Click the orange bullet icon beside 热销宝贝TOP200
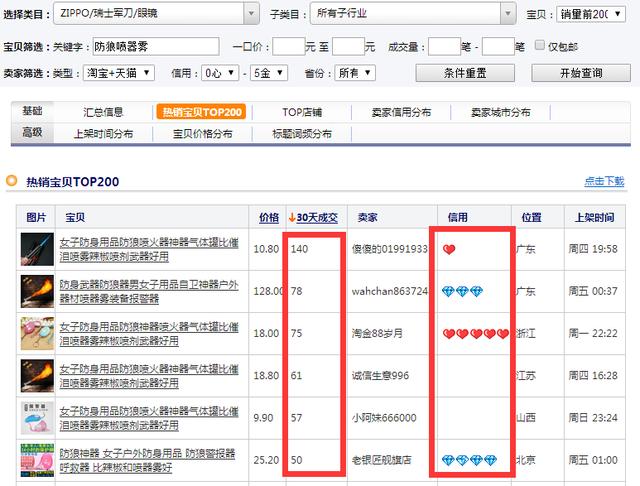 [12, 180]
